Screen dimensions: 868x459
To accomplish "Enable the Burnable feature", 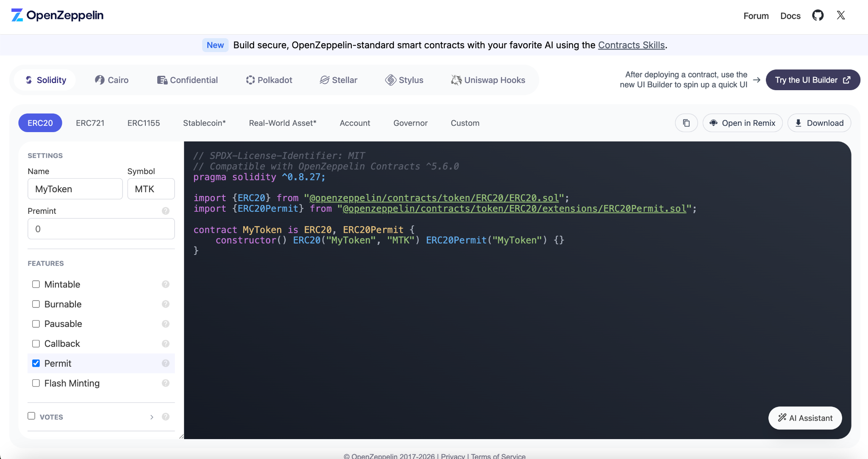I will point(36,304).
